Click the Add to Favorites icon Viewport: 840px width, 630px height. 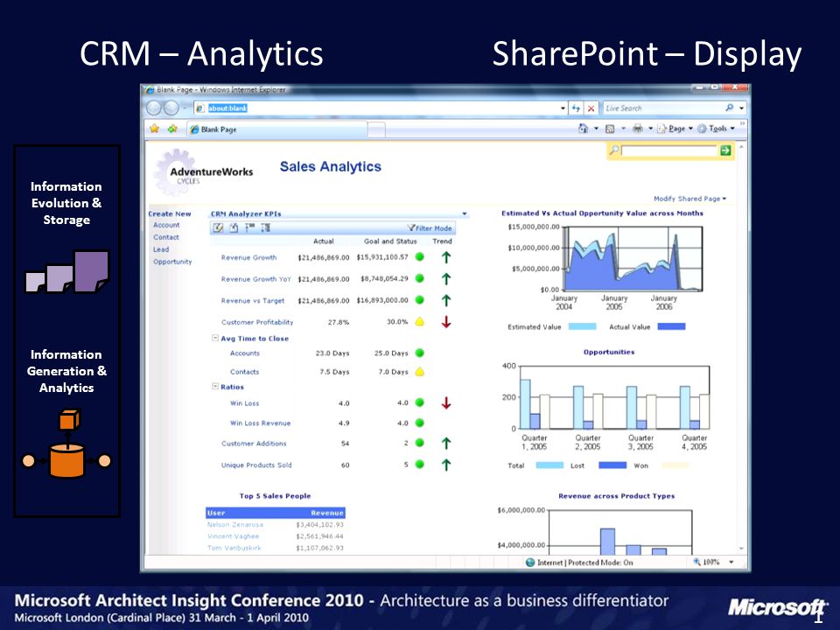(172, 129)
